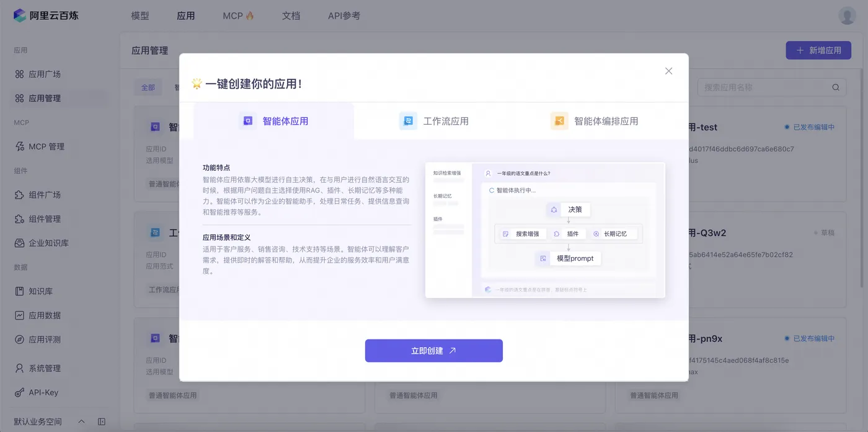Select the 全部 filter tab
868x432 pixels.
click(148, 88)
